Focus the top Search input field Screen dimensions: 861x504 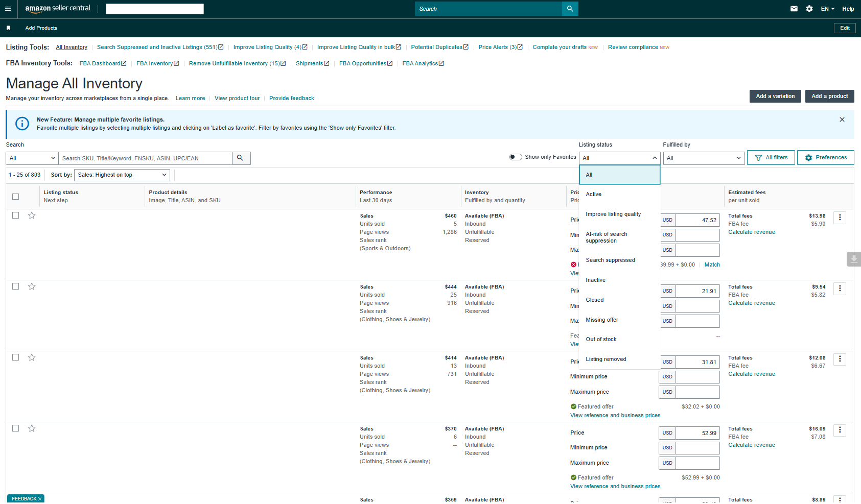[488, 9]
